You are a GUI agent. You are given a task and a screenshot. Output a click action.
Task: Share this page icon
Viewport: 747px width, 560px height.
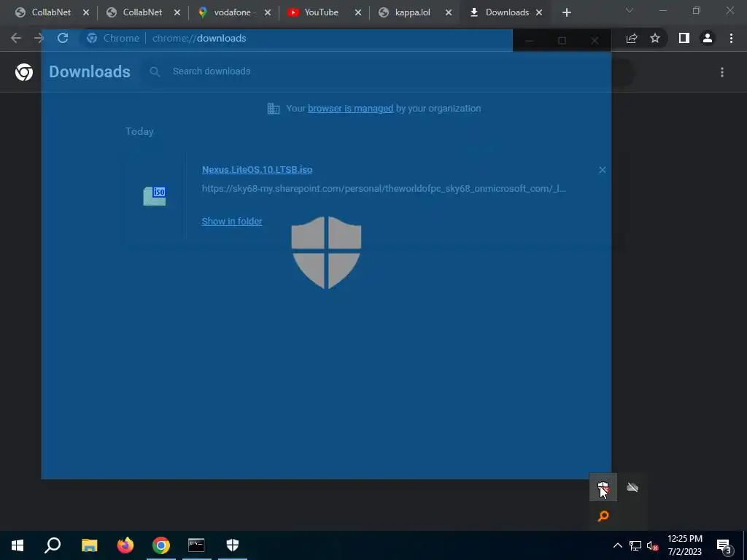[632, 38]
